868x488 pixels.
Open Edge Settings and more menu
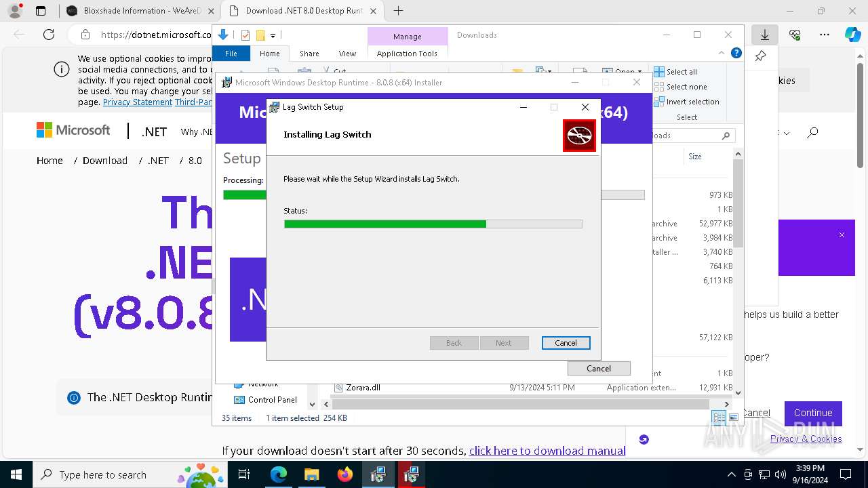(825, 35)
